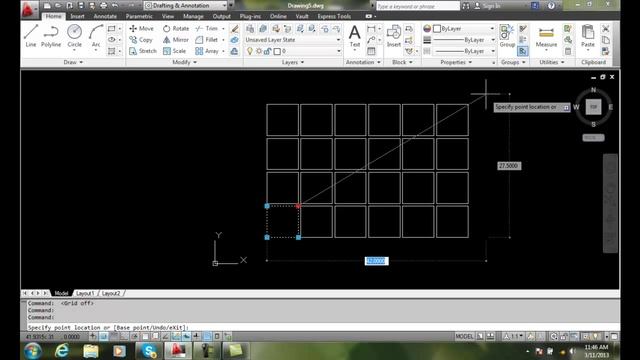
Task: Select the Circle tool
Action: [74, 36]
